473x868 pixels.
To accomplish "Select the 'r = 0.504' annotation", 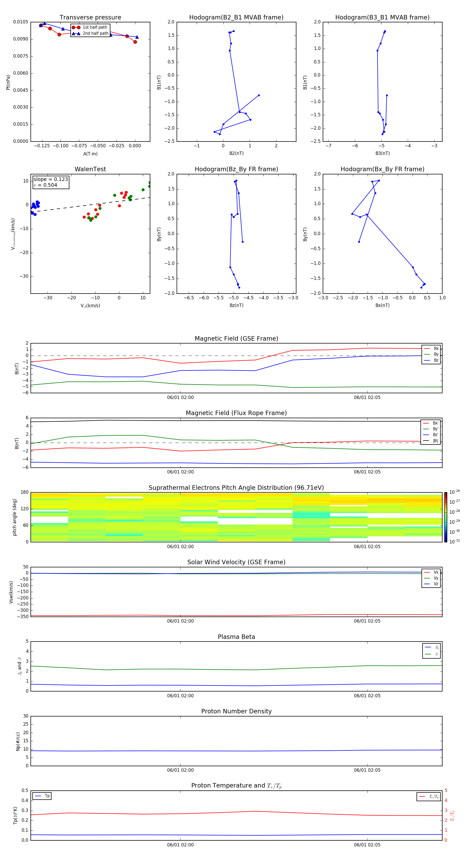I will coord(45,185).
